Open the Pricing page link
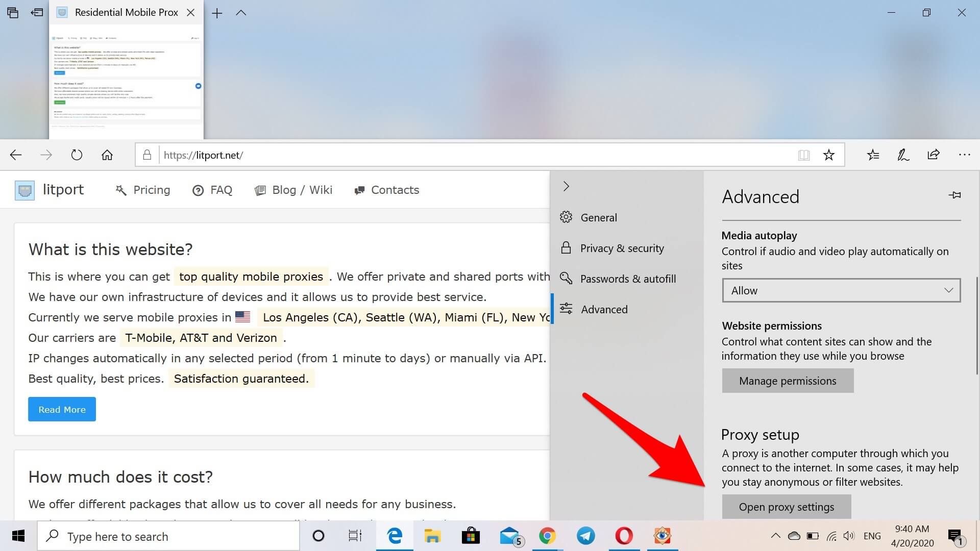980x551 pixels. [143, 190]
